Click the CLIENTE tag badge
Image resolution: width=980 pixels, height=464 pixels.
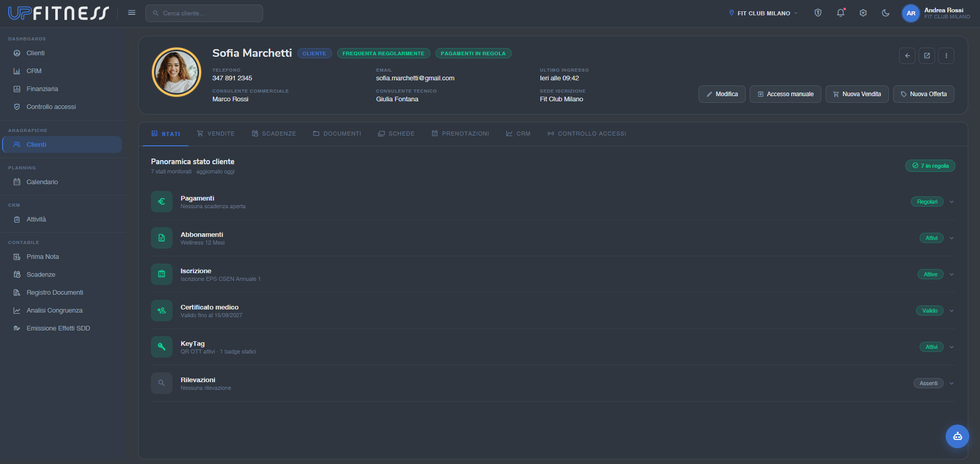click(314, 53)
